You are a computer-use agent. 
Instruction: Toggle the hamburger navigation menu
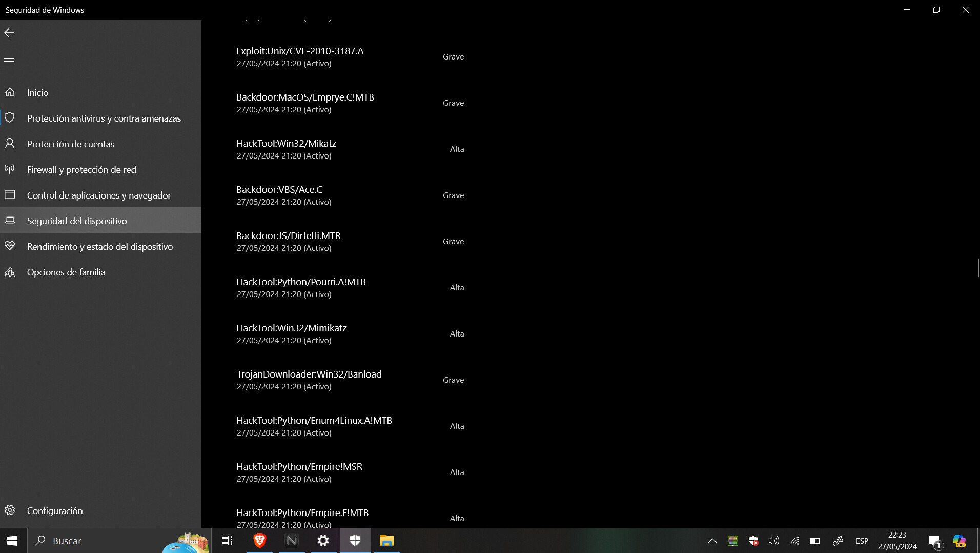9,62
